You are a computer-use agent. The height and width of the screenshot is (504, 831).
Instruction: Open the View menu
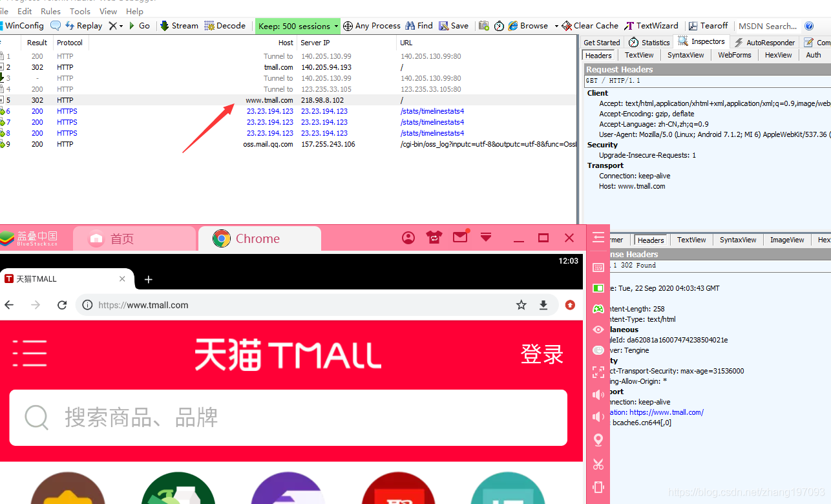(x=108, y=11)
